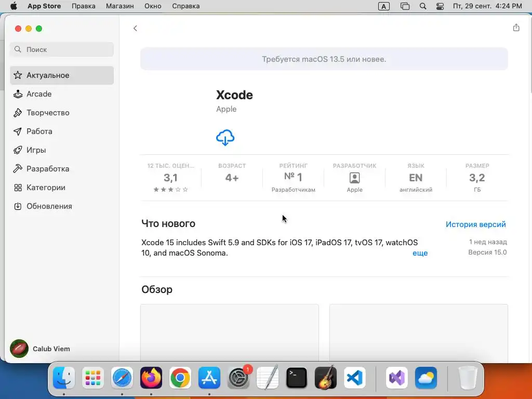Open the share button at top right
Screen dimensions: 532x399
click(x=516, y=28)
